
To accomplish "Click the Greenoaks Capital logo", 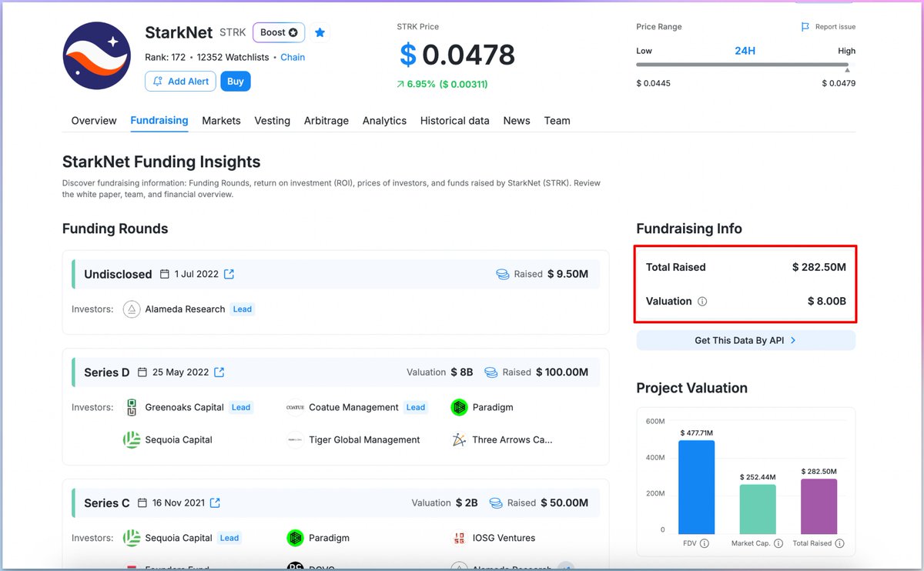I will [x=132, y=408].
